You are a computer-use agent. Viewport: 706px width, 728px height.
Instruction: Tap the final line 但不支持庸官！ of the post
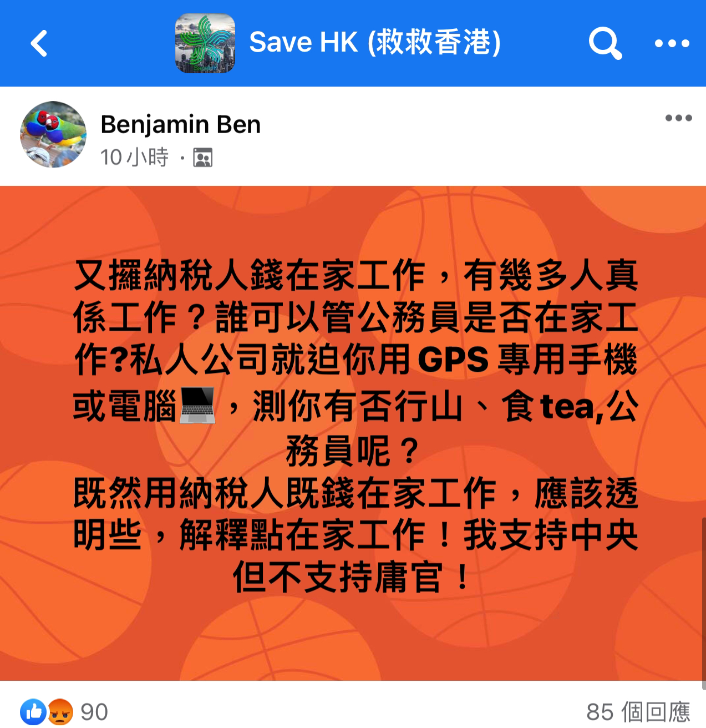click(x=353, y=578)
